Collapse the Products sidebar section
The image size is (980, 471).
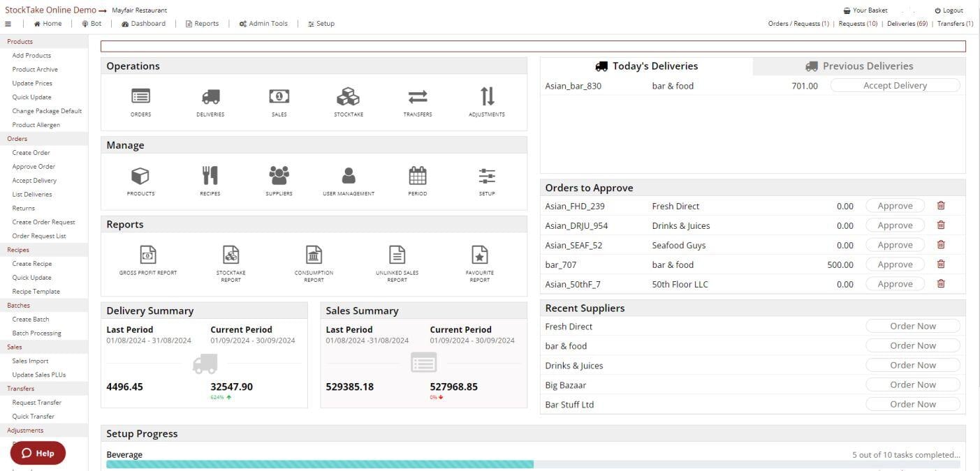click(20, 42)
